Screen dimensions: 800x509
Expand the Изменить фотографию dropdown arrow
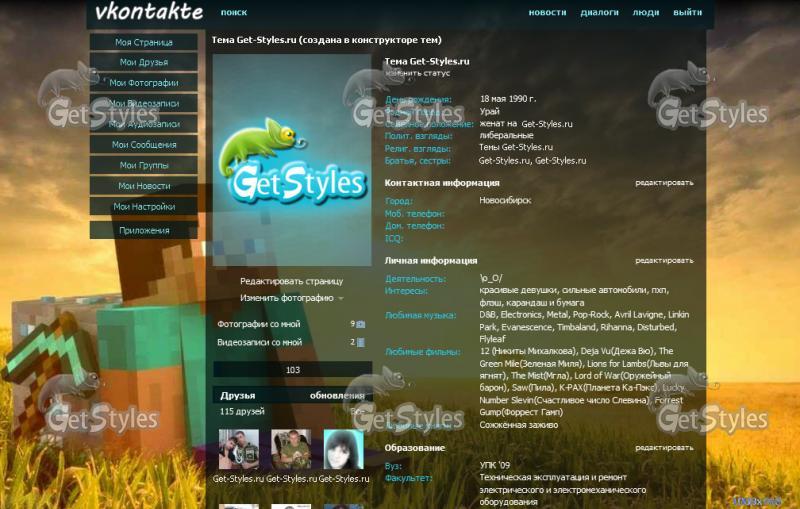(x=341, y=298)
